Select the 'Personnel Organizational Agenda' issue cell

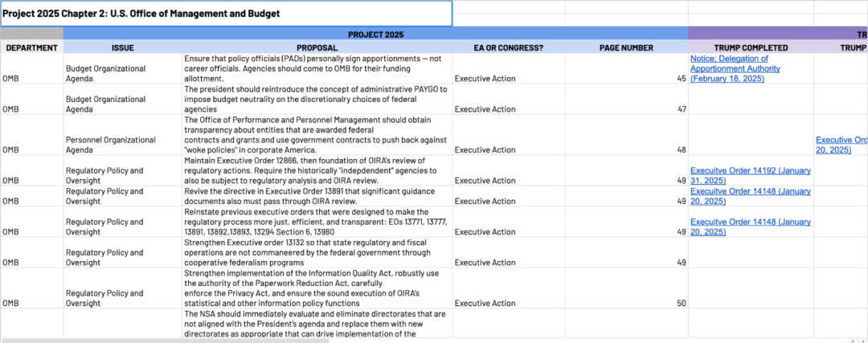pyautogui.click(x=122, y=135)
